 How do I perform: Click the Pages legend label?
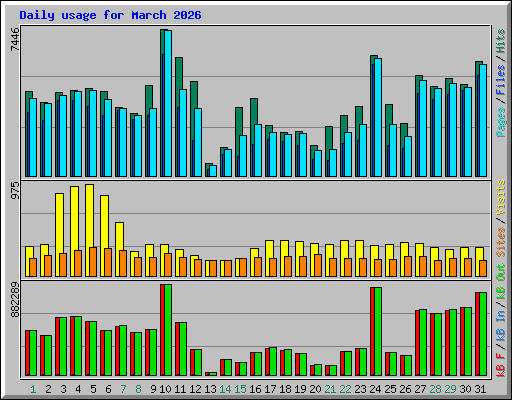coord(501,122)
